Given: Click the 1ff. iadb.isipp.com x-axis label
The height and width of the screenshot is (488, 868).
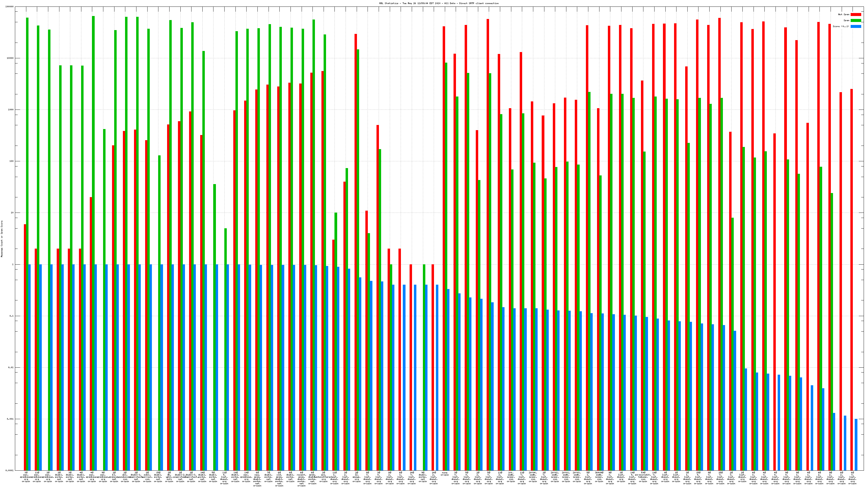Looking at the screenshot, I should [x=511, y=477].
